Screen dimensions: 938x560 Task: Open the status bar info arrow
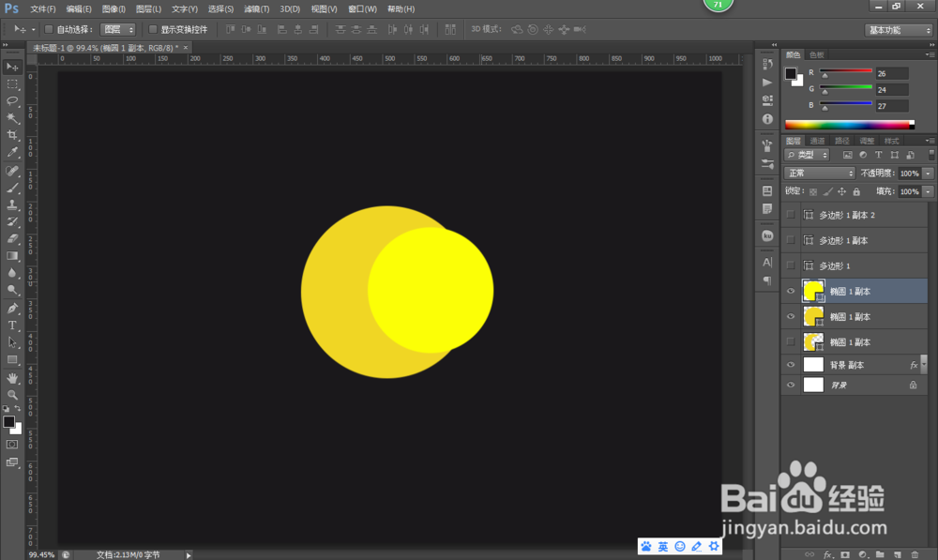(189, 555)
